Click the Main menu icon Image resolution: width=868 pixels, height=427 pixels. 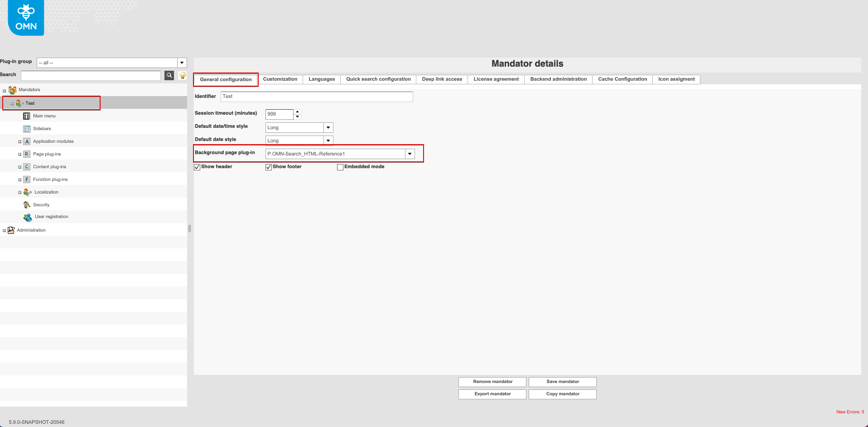27,116
